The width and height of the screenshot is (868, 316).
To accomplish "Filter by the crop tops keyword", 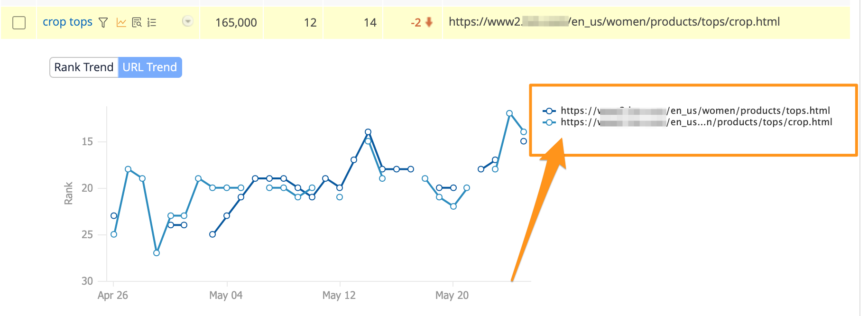I will [103, 22].
